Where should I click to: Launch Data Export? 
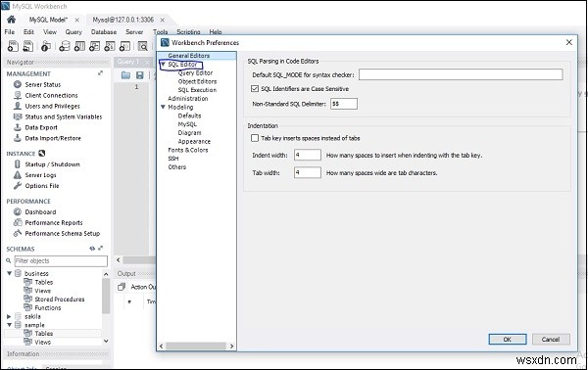41,127
